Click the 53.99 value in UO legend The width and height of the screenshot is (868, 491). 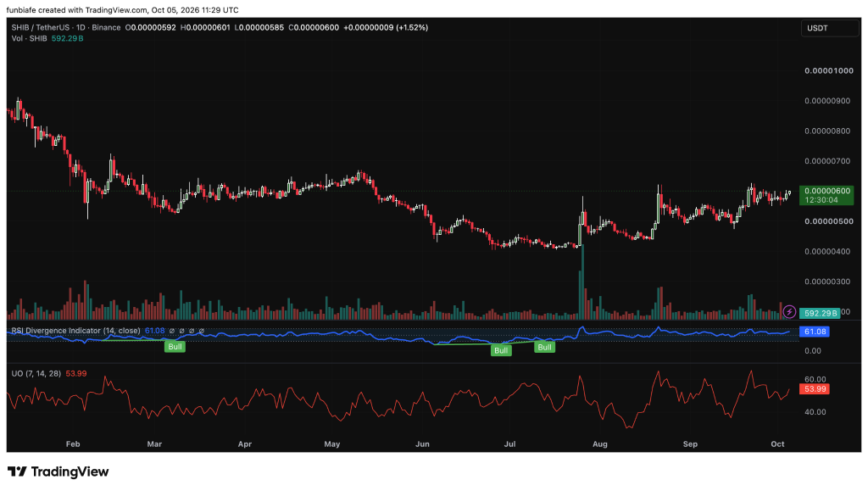pos(76,374)
